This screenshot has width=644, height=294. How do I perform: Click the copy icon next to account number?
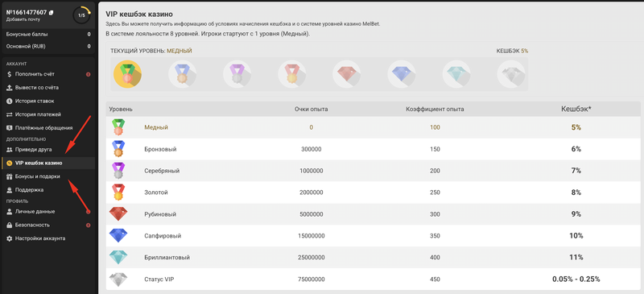point(52,13)
